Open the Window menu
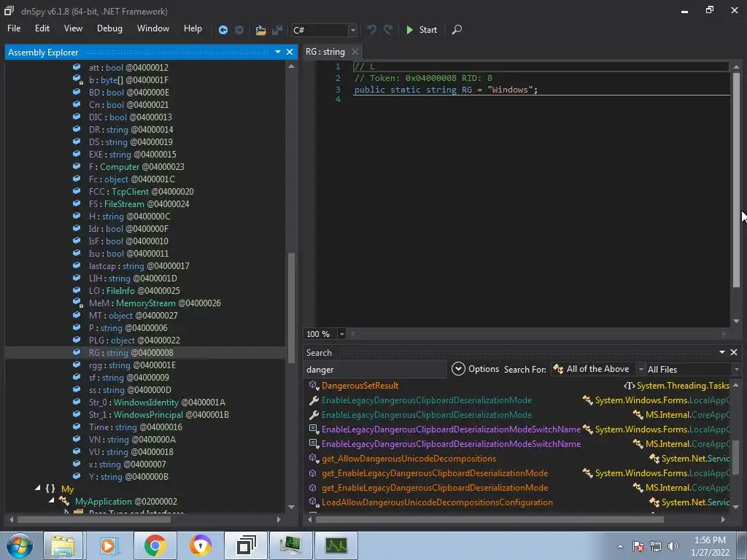Screen dimensions: 747x560 [153, 28]
